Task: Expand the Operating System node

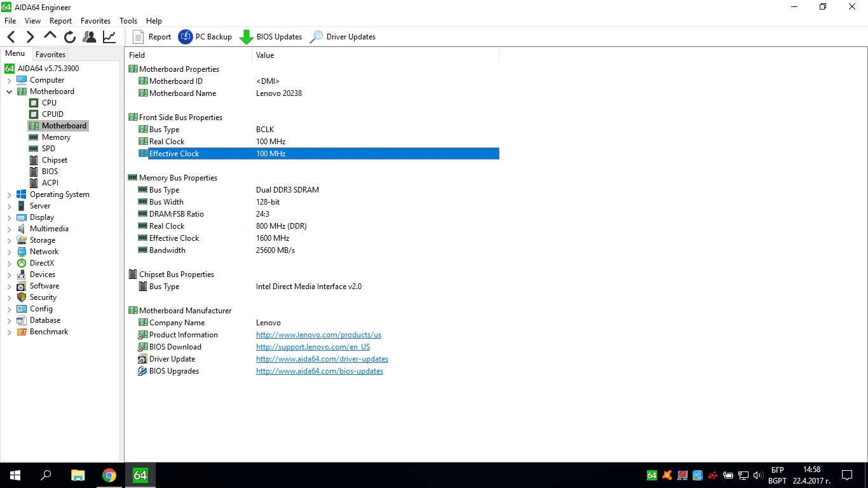Action: click(9, 194)
